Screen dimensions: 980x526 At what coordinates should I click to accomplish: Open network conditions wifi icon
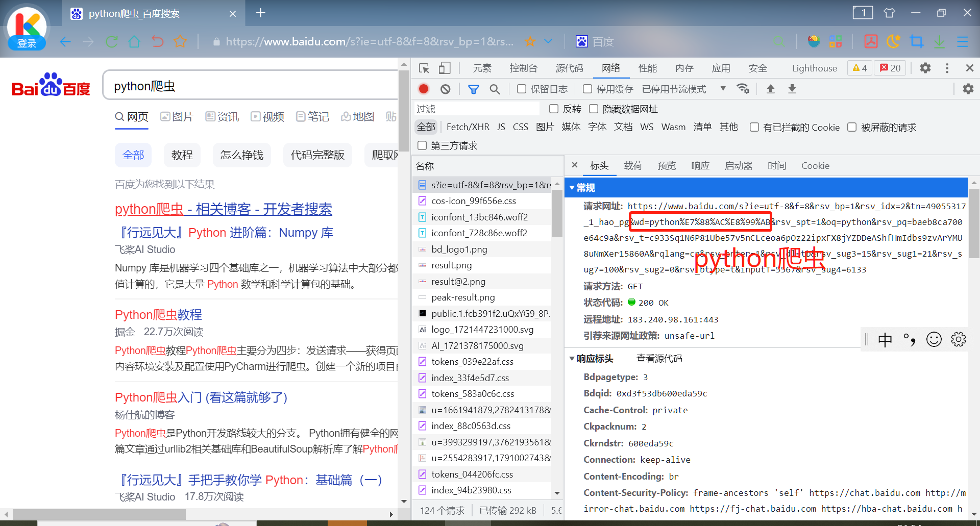(x=743, y=89)
